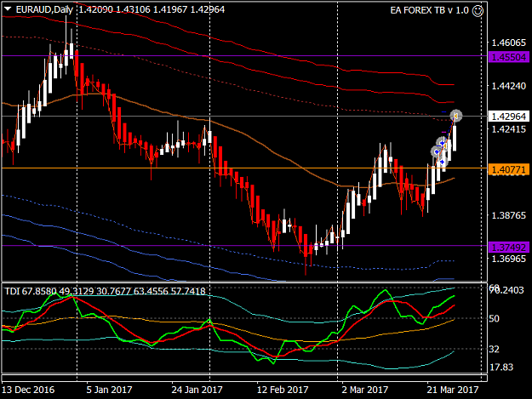Click the 21 Mar 2017 date label

(x=453, y=390)
